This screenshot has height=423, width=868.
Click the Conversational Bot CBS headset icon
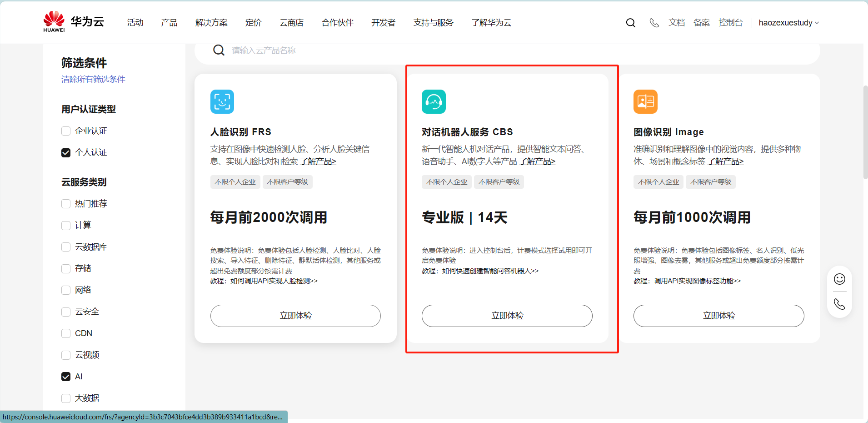click(x=434, y=101)
